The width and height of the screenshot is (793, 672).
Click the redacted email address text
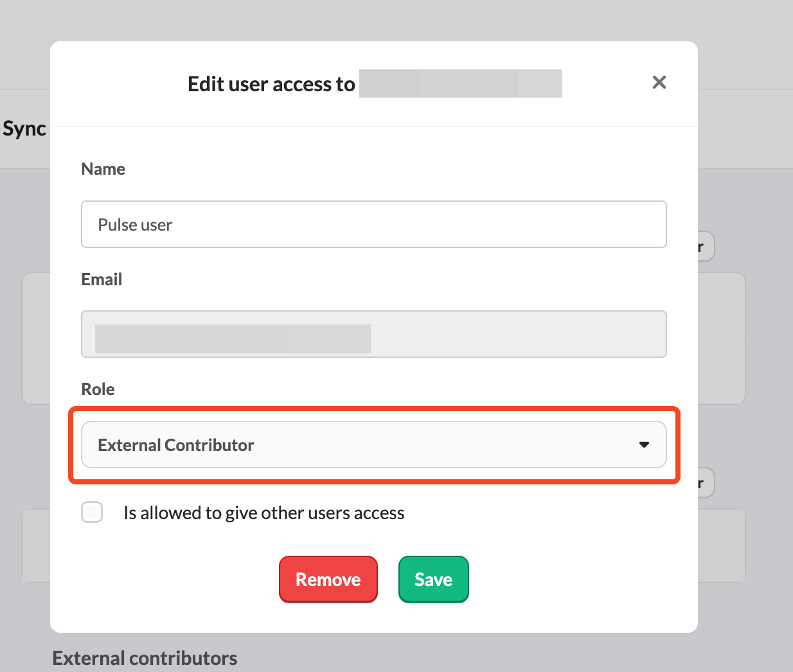pyautogui.click(x=233, y=339)
